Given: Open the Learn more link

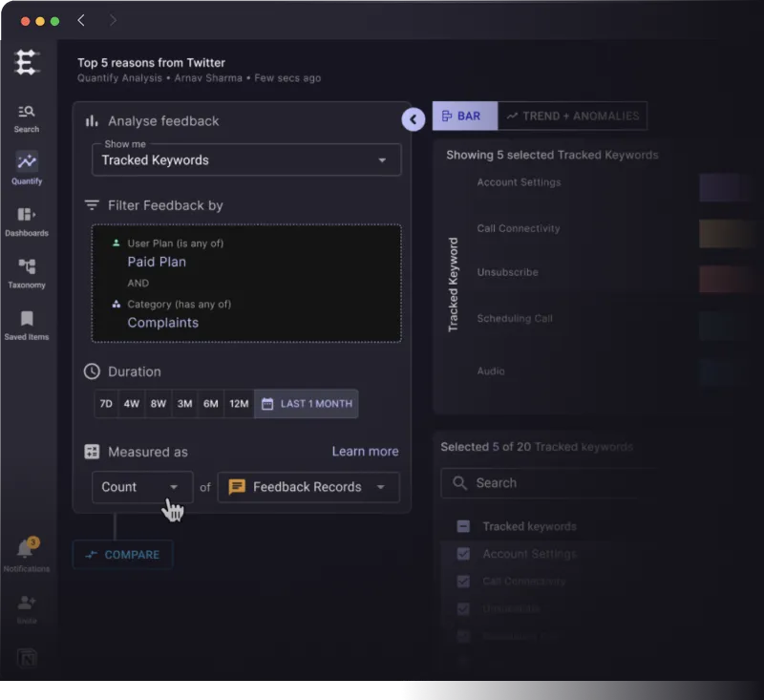Looking at the screenshot, I should click(365, 451).
